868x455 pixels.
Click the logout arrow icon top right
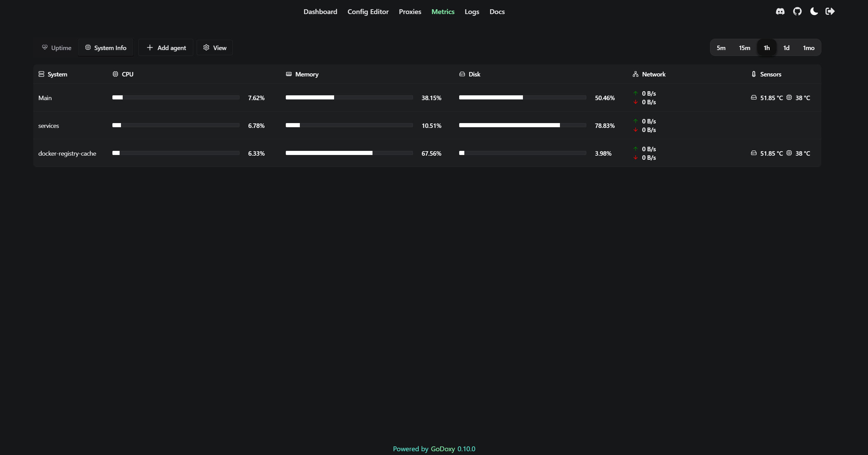coord(830,11)
